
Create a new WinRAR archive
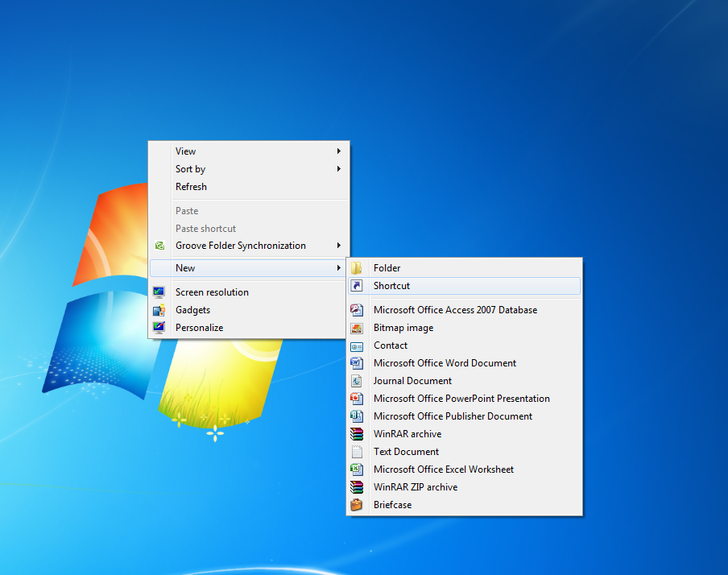465,434
